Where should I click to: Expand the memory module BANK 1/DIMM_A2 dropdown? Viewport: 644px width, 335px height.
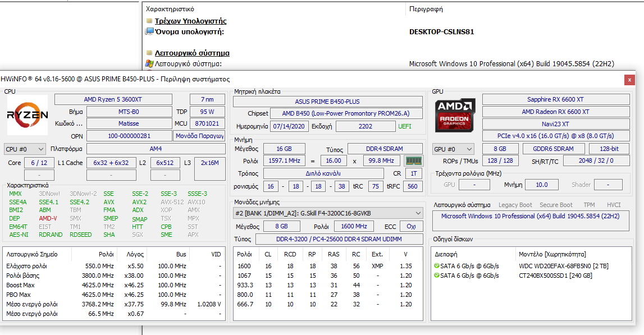pos(328,213)
